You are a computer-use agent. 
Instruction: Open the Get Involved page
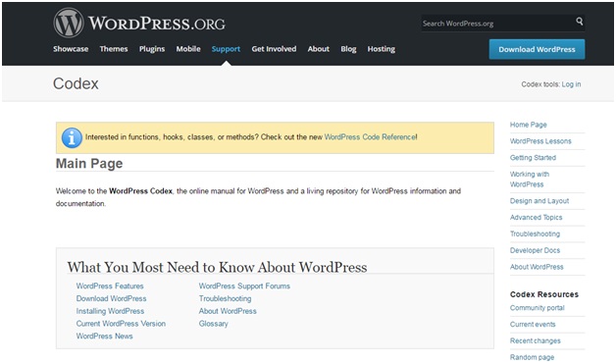274,49
